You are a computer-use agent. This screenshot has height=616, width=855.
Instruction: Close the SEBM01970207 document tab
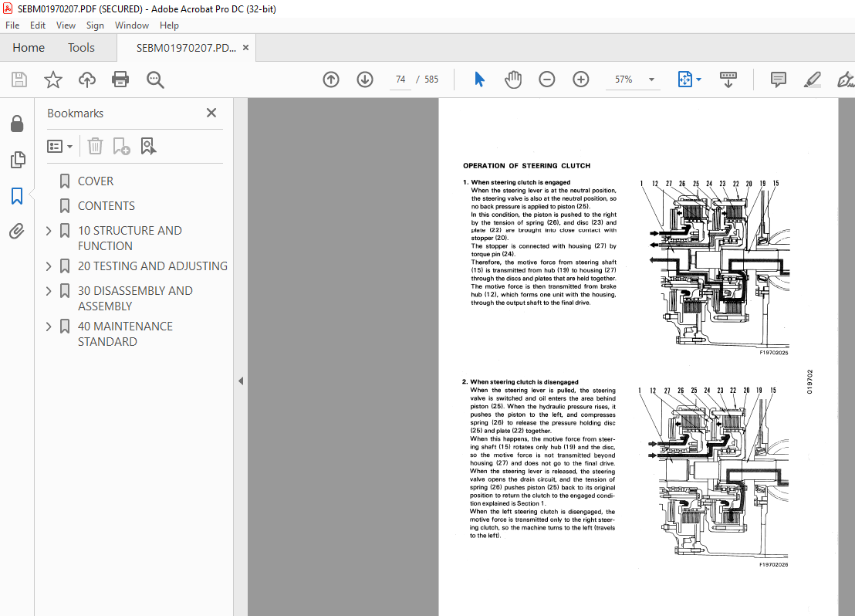[x=246, y=47]
